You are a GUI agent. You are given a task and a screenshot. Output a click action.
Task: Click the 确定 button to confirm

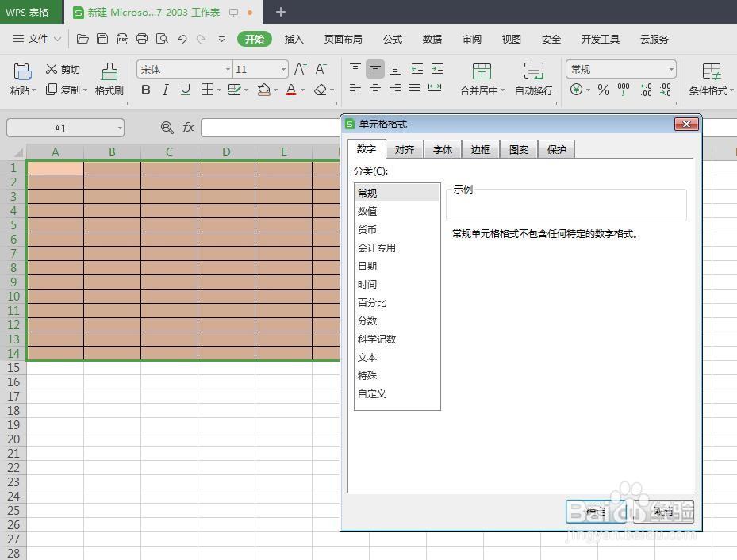point(597,512)
